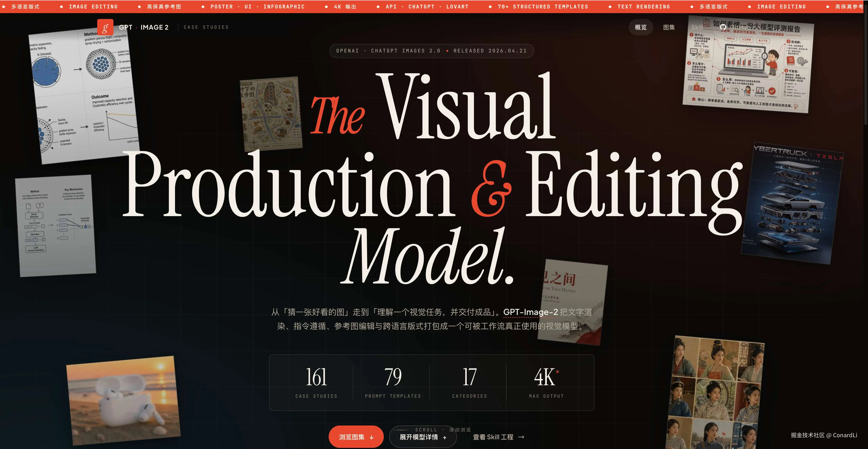The width and height of the screenshot is (868, 449).
Task: Select the 概览 overview tab
Action: point(641,27)
